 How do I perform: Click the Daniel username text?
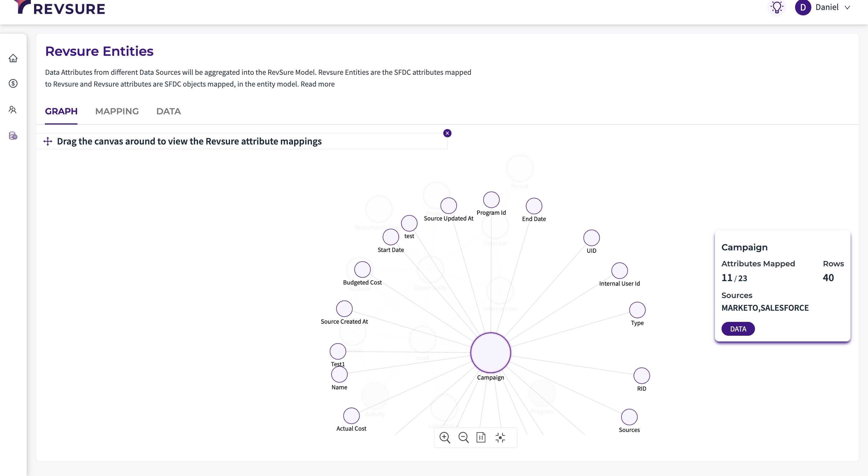coord(827,8)
